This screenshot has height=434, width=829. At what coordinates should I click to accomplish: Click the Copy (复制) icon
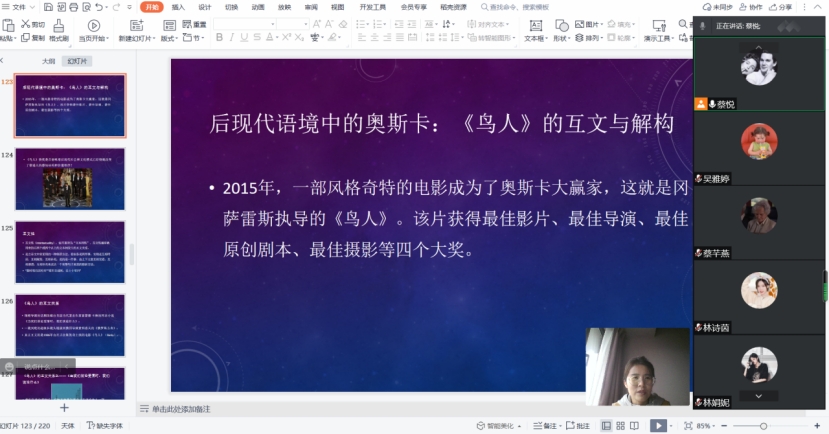(x=25, y=38)
